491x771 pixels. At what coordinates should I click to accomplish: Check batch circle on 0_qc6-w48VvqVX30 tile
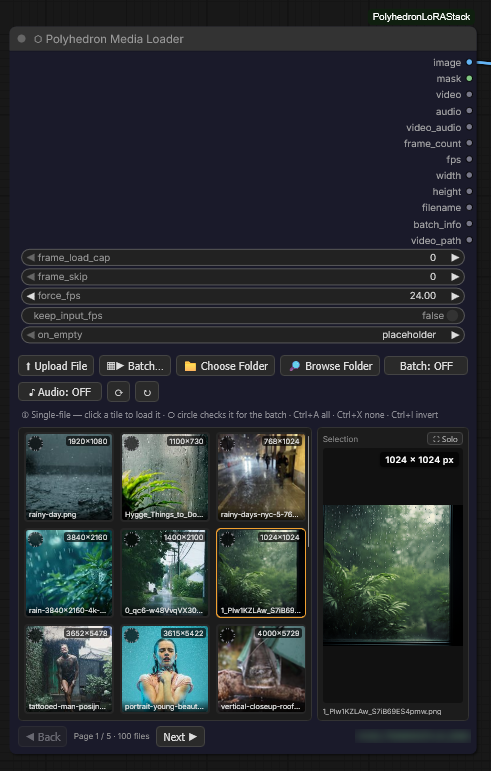point(131,539)
